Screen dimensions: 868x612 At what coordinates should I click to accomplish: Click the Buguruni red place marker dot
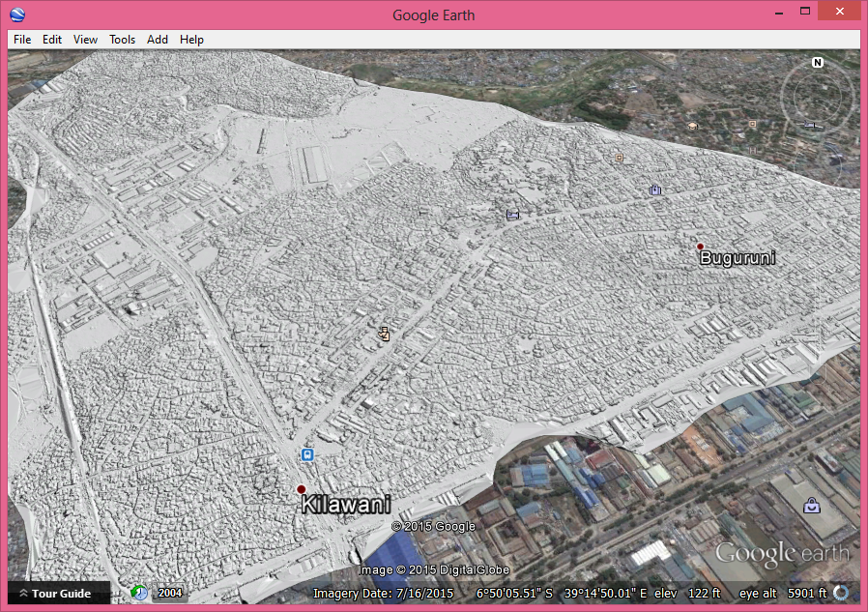coord(700,247)
